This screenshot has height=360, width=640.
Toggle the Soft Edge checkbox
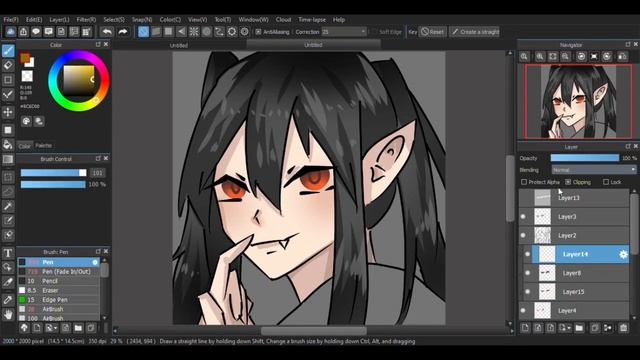(x=374, y=32)
